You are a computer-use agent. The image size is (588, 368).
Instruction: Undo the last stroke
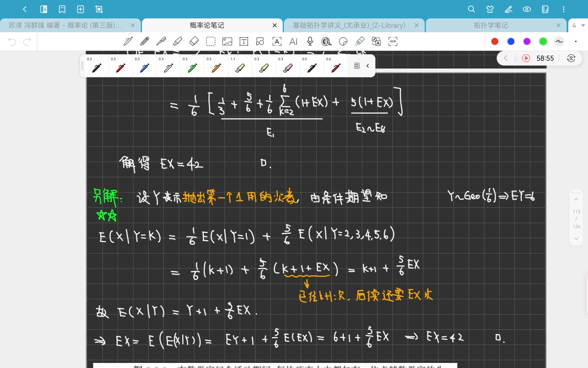(x=12, y=42)
